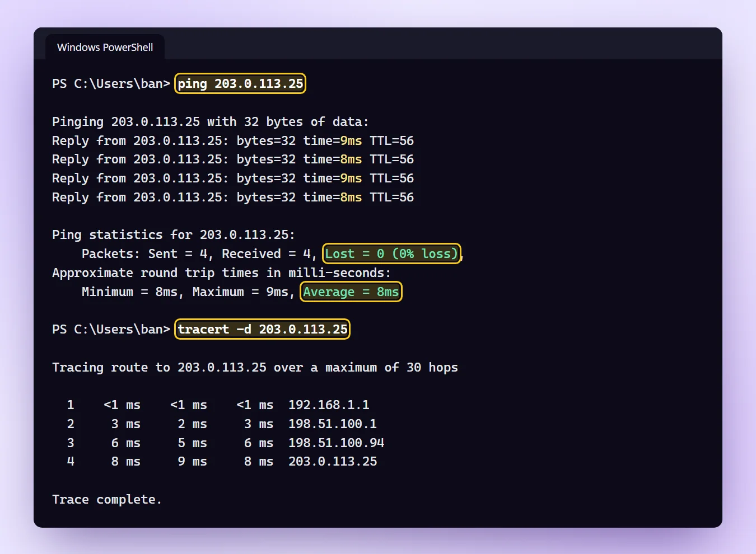Viewport: 756px width, 554px height.
Task: Click 'Lost = 0 (0% loss)' text
Action: click(392, 253)
